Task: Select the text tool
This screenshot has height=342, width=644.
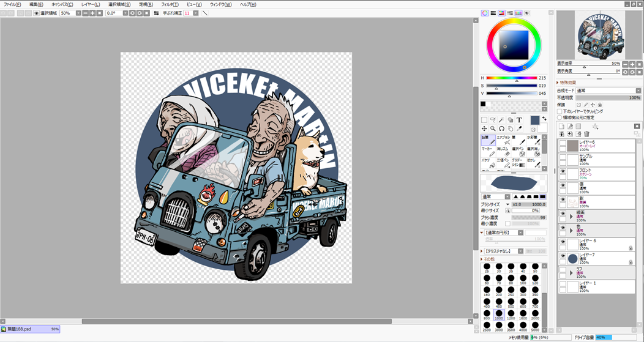Action: pyautogui.click(x=519, y=121)
